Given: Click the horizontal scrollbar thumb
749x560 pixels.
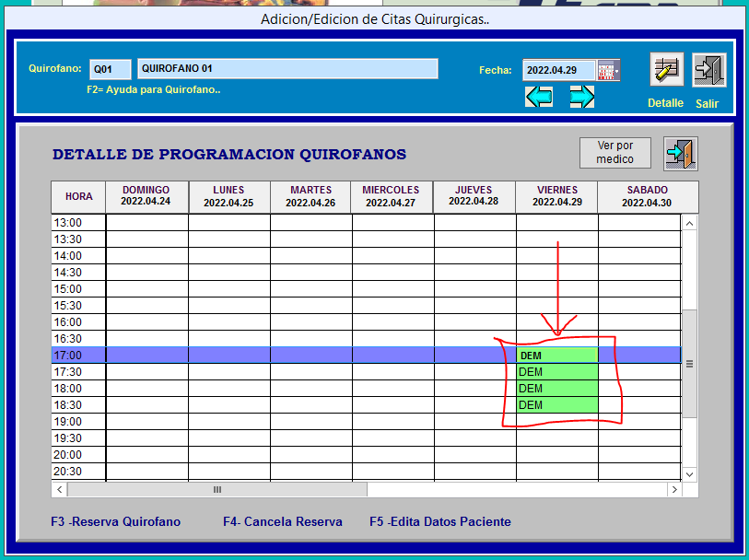Looking at the screenshot, I should click(217, 489).
